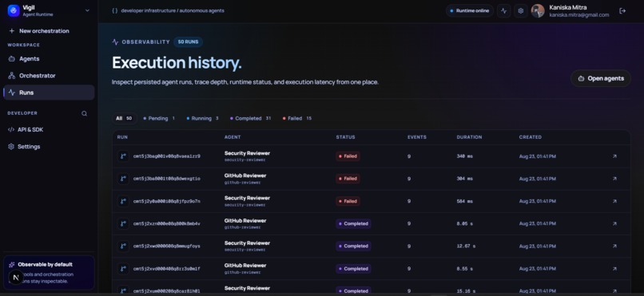Click the Open agents button
The width and height of the screenshot is (644, 296).
pos(601,78)
